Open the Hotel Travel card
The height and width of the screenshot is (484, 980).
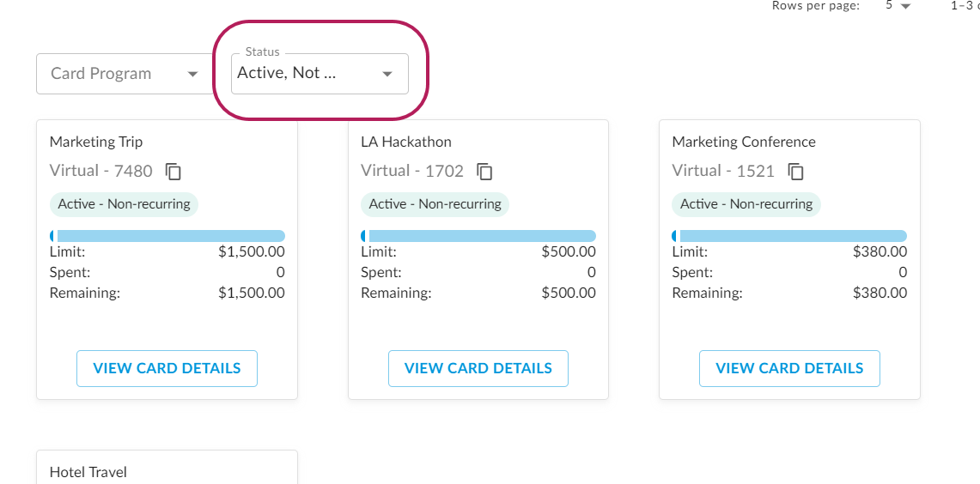88,471
